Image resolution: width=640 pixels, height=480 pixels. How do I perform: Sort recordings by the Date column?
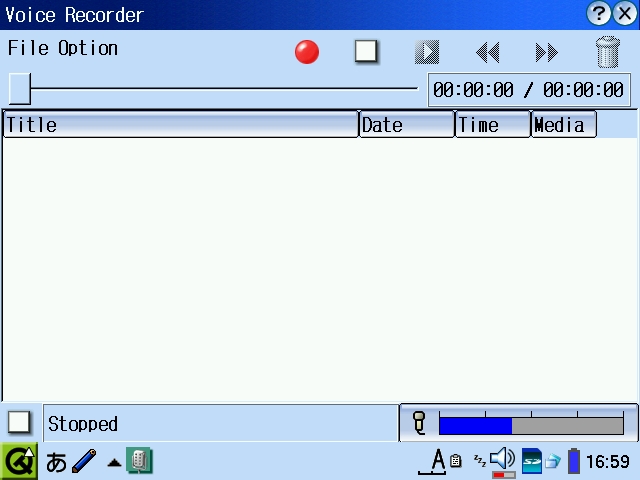pos(406,124)
